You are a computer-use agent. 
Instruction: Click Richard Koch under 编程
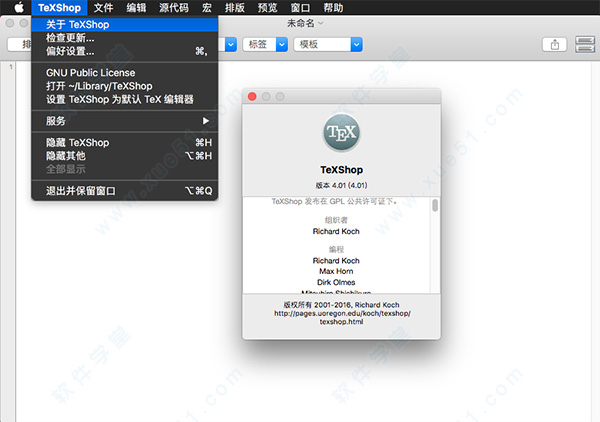click(336, 261)
